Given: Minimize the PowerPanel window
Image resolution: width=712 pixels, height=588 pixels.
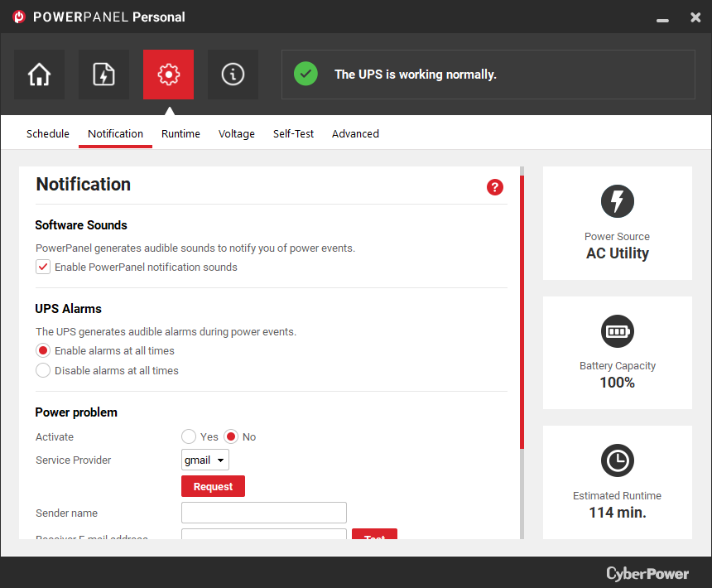Looking at the screenshot, I should 662,20.
